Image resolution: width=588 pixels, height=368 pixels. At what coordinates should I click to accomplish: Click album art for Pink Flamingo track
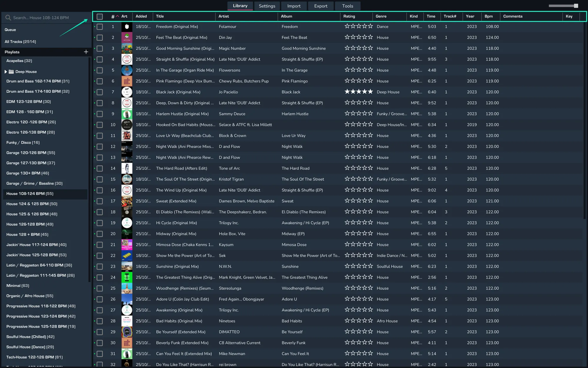coord(127,81)
